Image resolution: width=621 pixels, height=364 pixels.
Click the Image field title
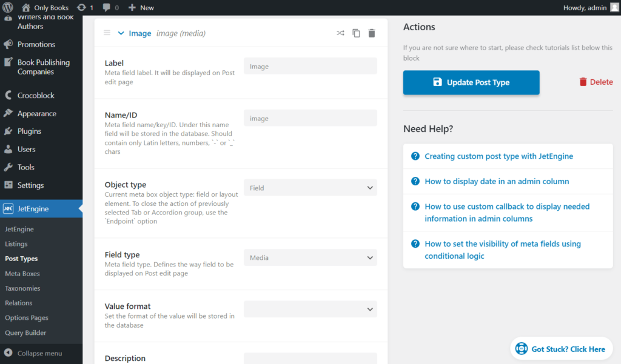140,33
